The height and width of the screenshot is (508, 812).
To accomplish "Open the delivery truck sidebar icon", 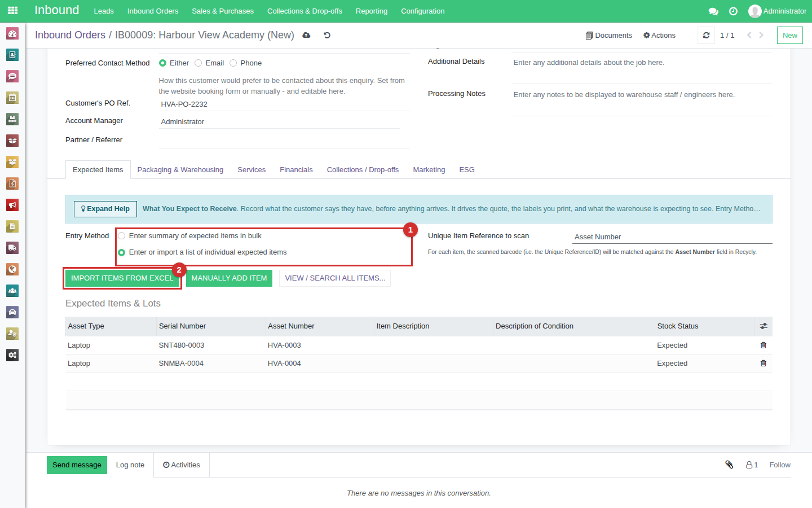I will [12, 248].
